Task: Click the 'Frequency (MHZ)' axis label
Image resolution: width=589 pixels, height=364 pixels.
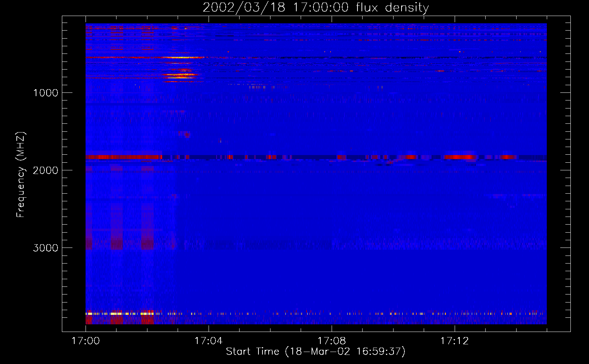Action: pyautogui.click(x=21, y=175)
